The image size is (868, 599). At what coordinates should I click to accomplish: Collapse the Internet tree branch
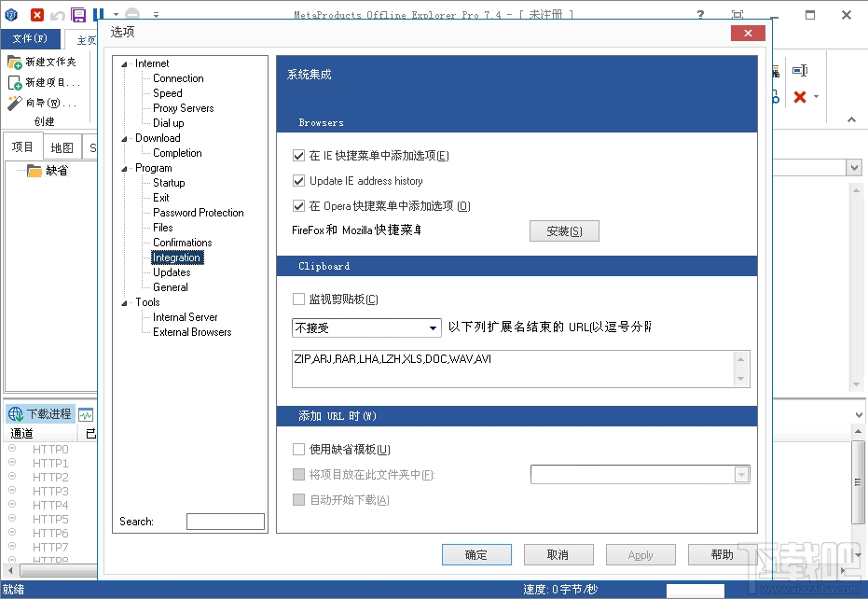[123, 63]
